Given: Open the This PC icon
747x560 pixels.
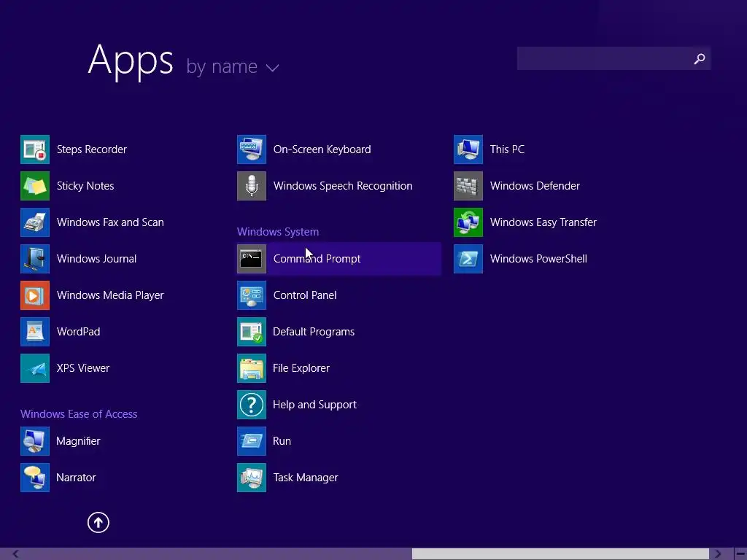Looking at the screenshot, I should coord(468,149).
